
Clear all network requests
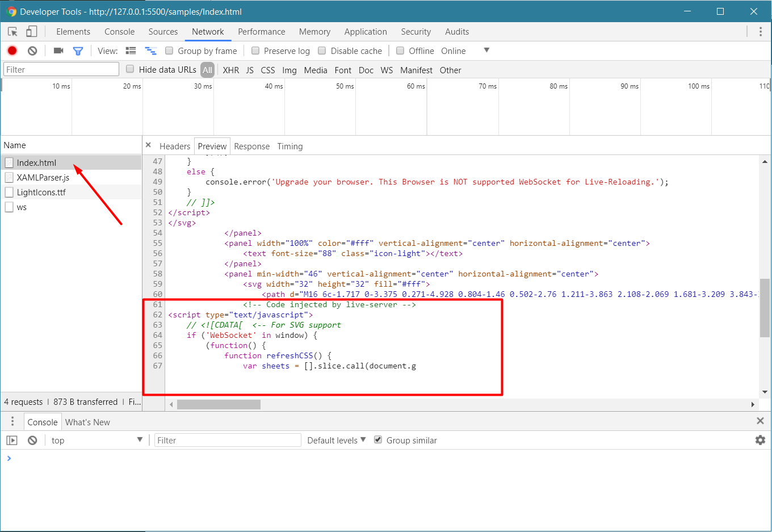32,51
